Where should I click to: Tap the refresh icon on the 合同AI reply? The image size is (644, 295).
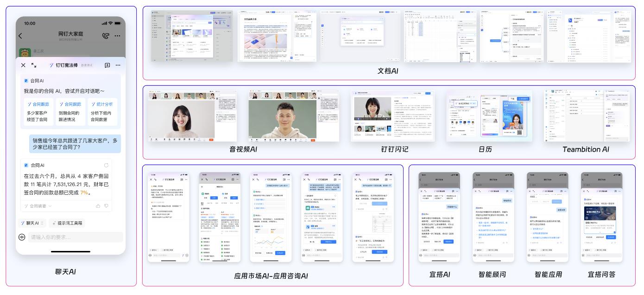click(x=106, y=166)
